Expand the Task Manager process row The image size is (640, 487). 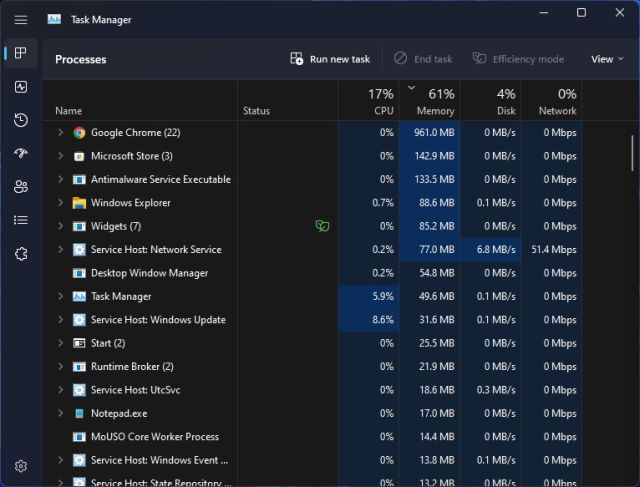(x=60, y=296)
